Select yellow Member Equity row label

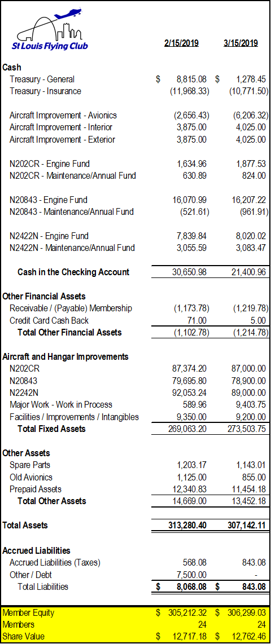click(28, 613)
